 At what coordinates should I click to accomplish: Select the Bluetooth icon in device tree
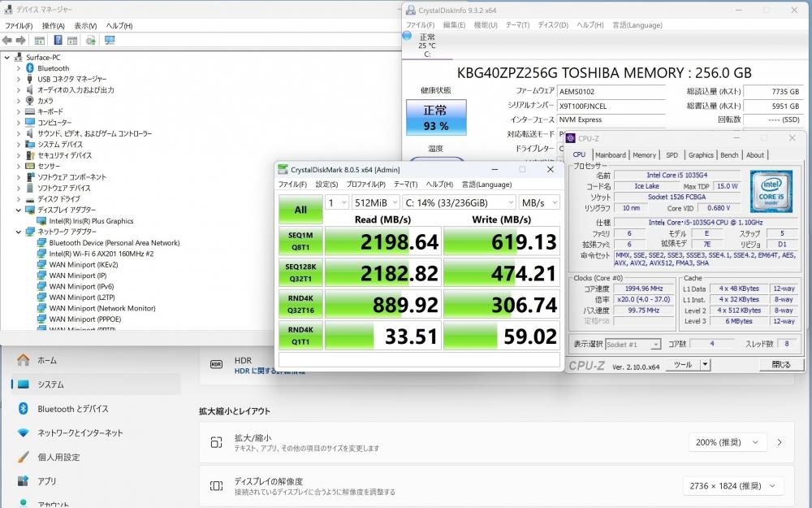tap(30, 68)
